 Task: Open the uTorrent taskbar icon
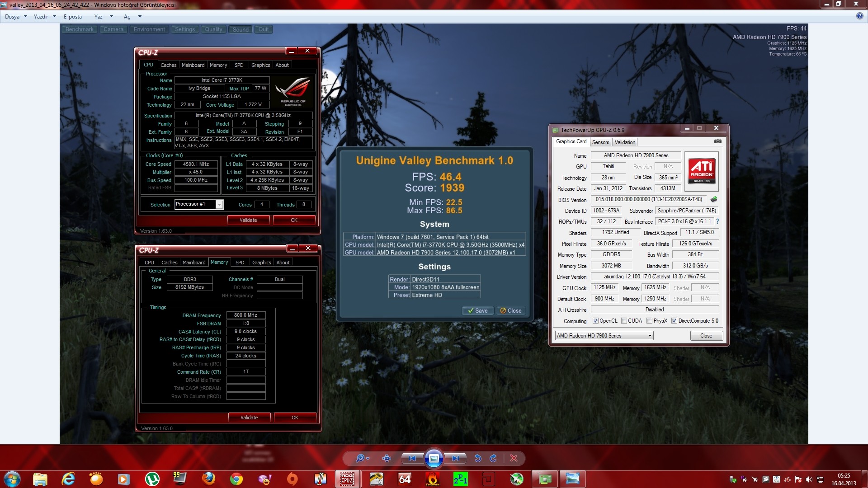[152, 479]
